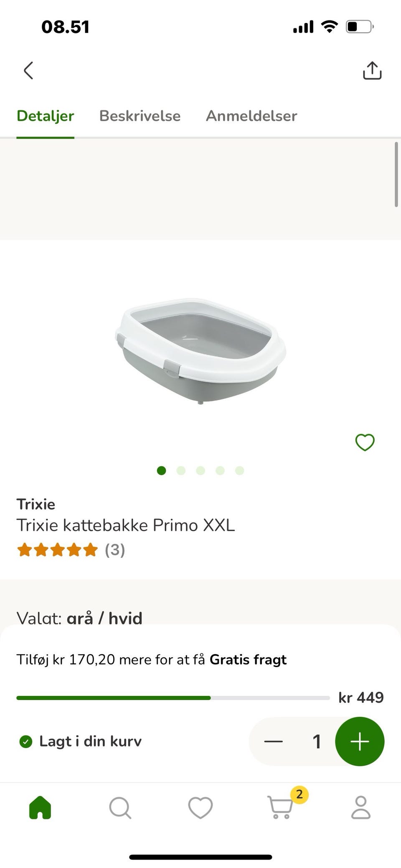
Task: Open the account profile icon
Action: pyautogui.click(x=361, y=807)
